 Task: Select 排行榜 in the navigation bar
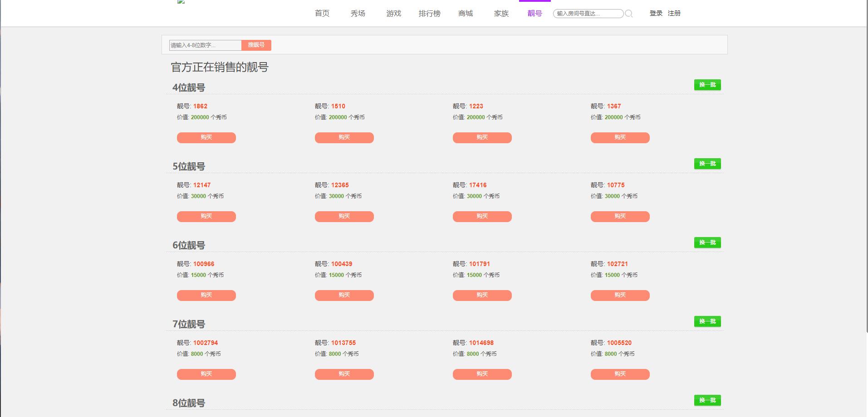point(430,14)
